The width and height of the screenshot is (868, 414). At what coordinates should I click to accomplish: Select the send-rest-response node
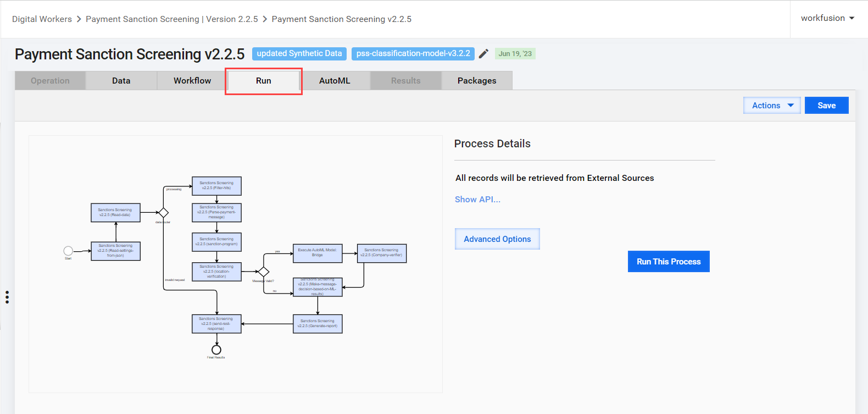[216, 324]
